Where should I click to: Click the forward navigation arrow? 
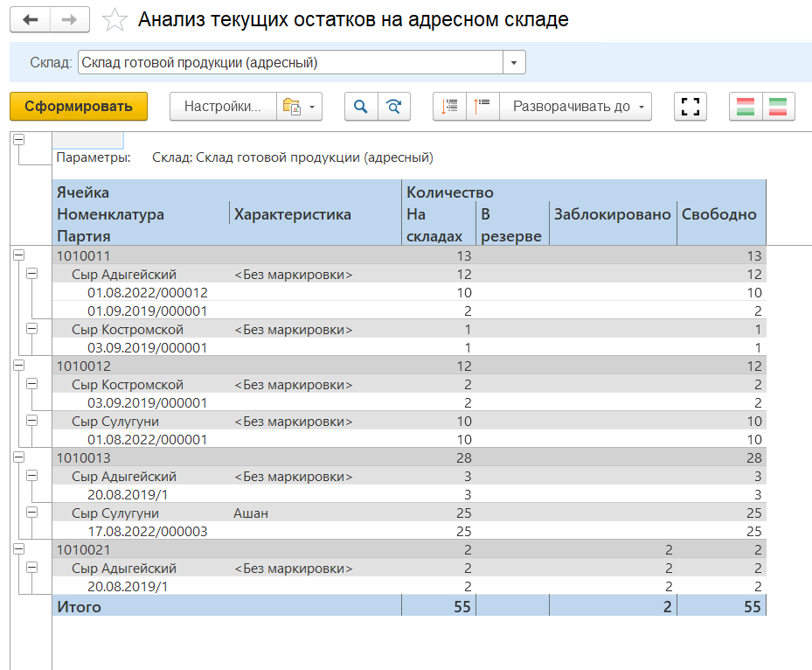click(69, 20)
